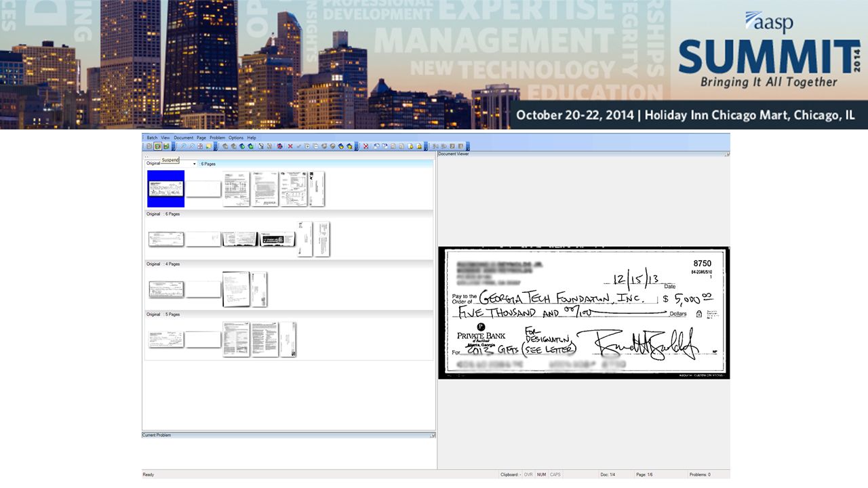Screen dimensions: 868x488
Task: Click 'Ready' in the status bar
Action: pyautogui.click(x=148, y=474)
